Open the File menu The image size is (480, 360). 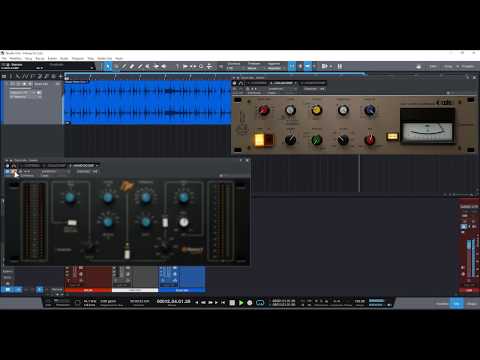click(4, 58)
